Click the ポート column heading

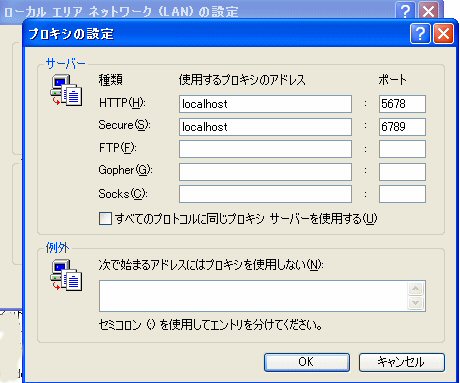(392, 80)
